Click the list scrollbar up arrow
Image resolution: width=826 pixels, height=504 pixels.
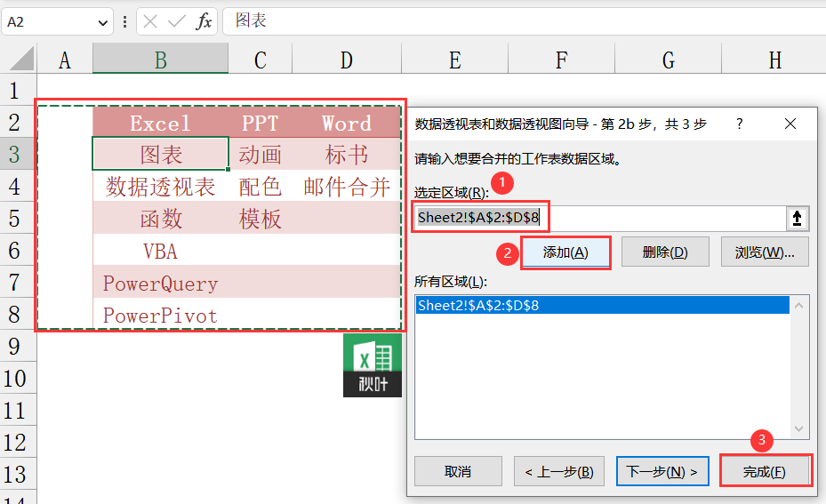pos(798,306)
